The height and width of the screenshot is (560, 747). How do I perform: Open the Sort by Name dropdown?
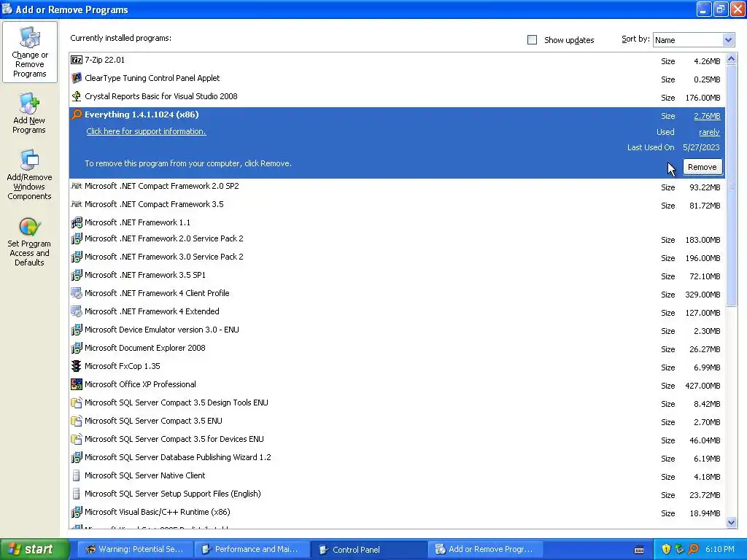693,40
